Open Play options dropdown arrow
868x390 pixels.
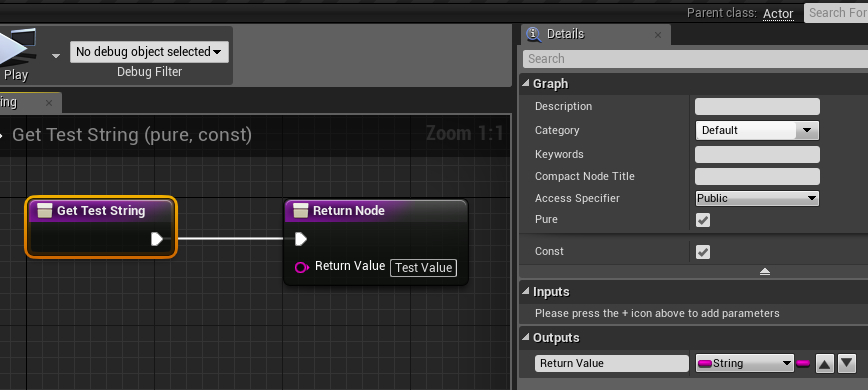coord(56,55)
